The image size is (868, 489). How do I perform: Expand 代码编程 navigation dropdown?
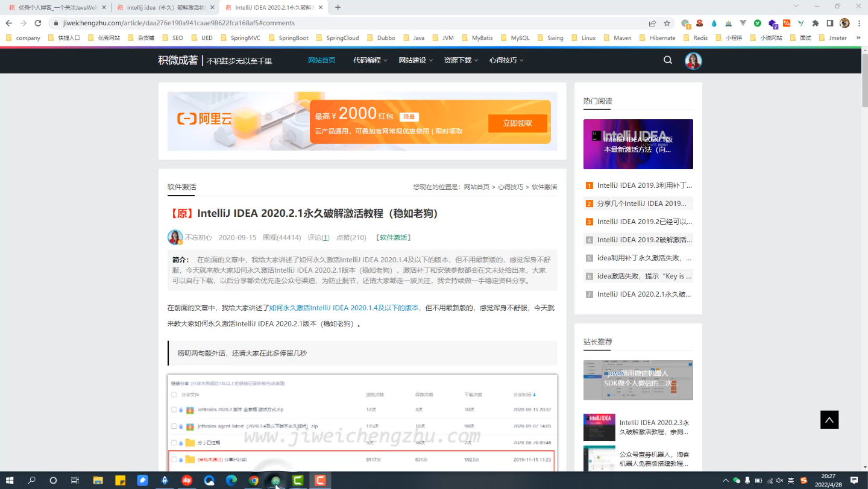click(370, 60)
